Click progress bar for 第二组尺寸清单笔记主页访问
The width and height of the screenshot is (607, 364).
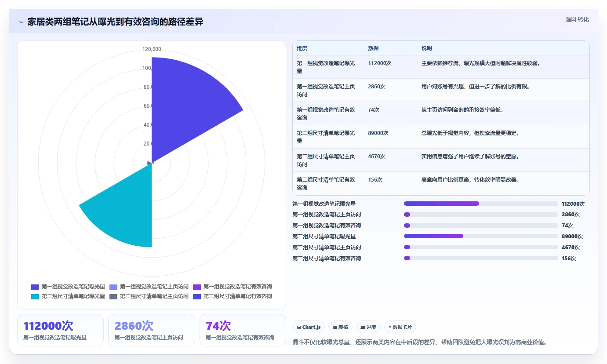pos(481,247)
